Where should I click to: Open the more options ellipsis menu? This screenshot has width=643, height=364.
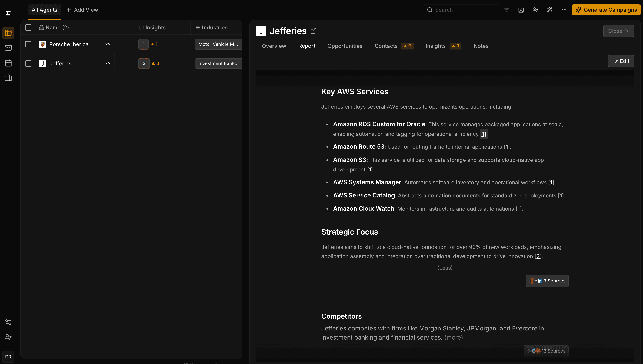pyautogui.click(x=564, y=10)
